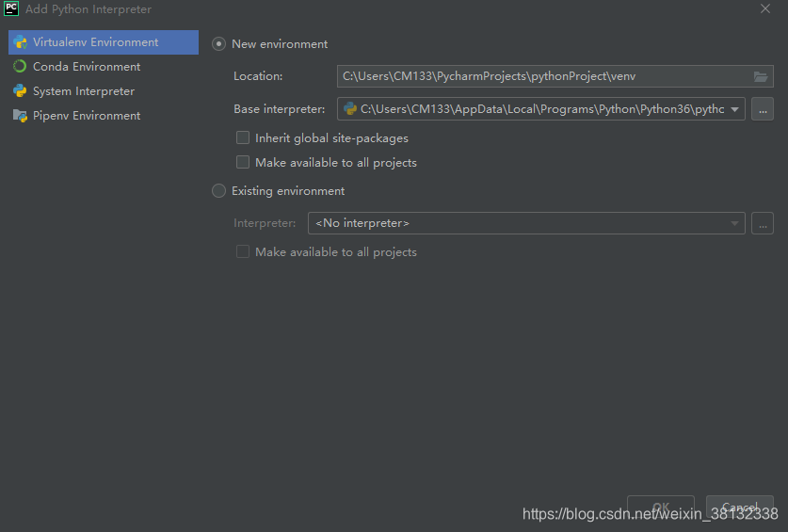Click the OK button
Image resolution: width=788 pixels, height=532 pixels.
[660, 507]
